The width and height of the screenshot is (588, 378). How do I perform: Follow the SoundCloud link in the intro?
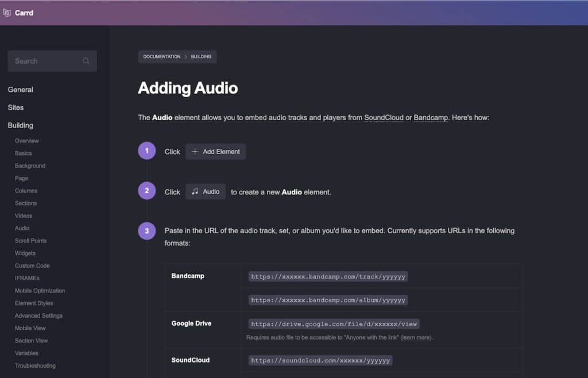click(x=384, y=117)
